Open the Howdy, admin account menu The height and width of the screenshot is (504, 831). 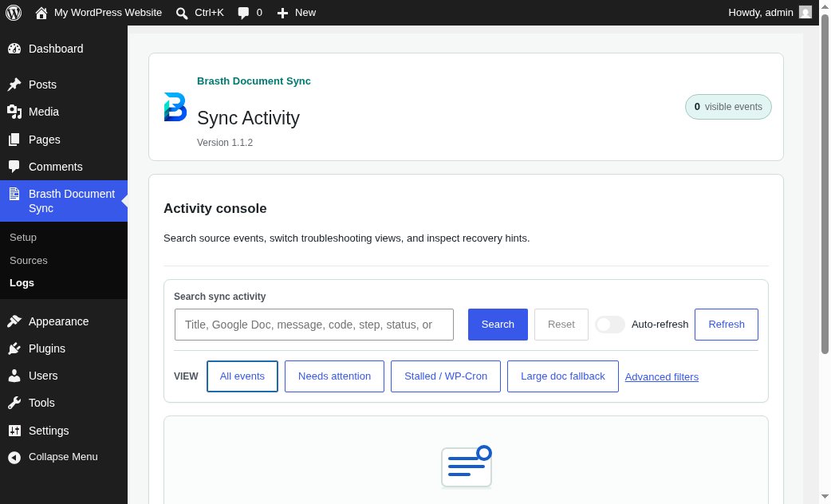770,13
